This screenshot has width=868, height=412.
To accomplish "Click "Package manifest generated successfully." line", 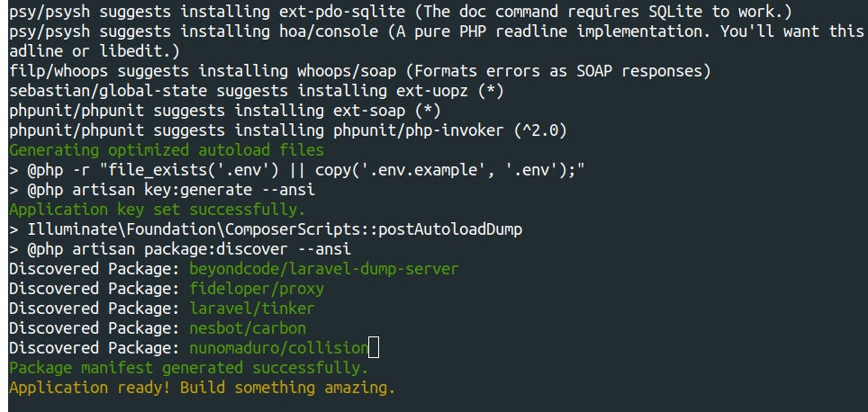I will tap(188, 368).
